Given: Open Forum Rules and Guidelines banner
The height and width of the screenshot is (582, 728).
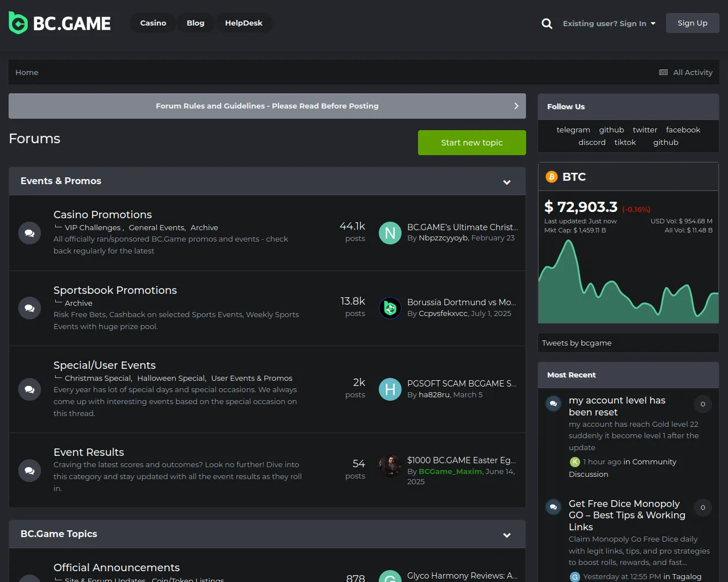Looking at the screenshot, I should [x=267, y=106].
